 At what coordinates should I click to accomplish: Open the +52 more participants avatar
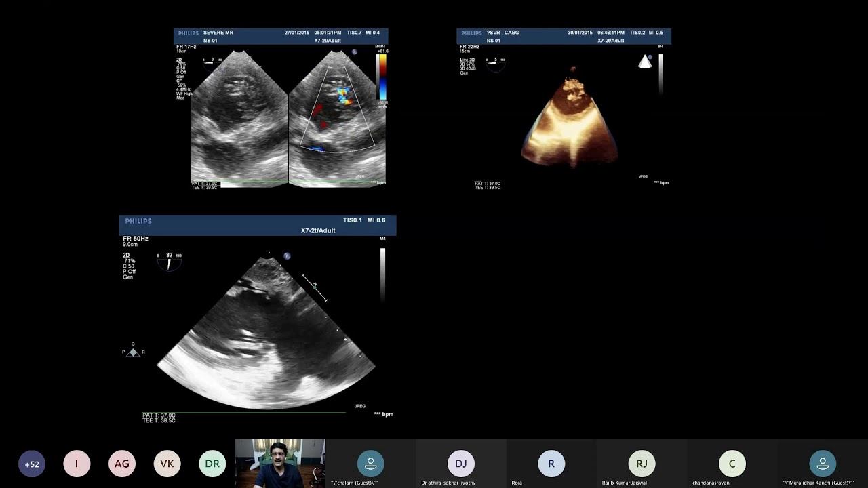(x=32, y=464)
